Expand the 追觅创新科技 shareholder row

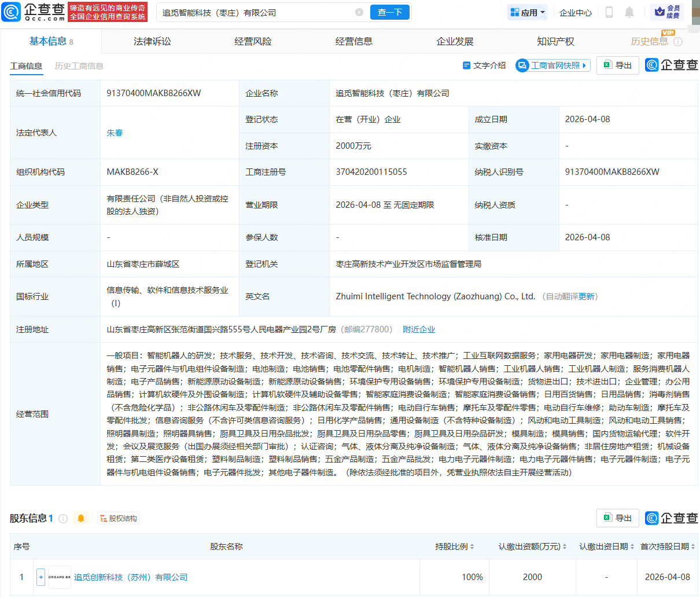click(40, 577)
